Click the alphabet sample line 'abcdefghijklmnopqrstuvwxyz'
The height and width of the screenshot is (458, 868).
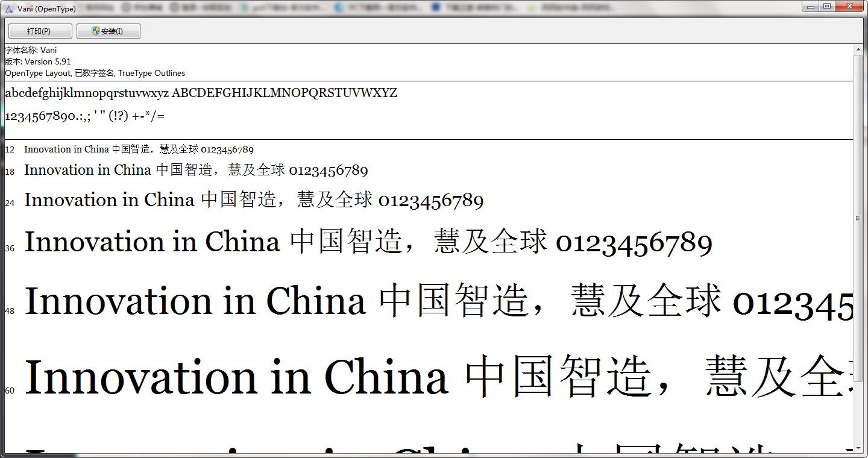(201, 93)
